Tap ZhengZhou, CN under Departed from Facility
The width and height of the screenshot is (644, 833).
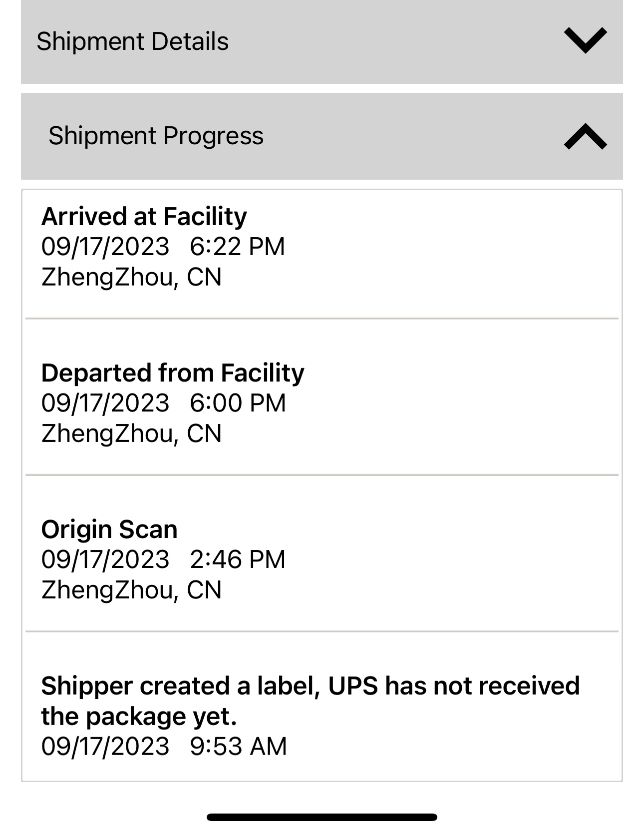[131, 433]
